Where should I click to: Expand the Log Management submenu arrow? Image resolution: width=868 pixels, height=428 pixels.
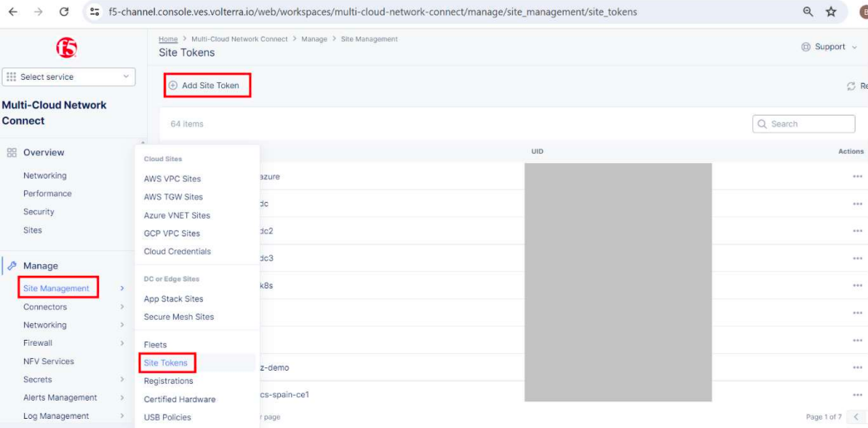121,416
